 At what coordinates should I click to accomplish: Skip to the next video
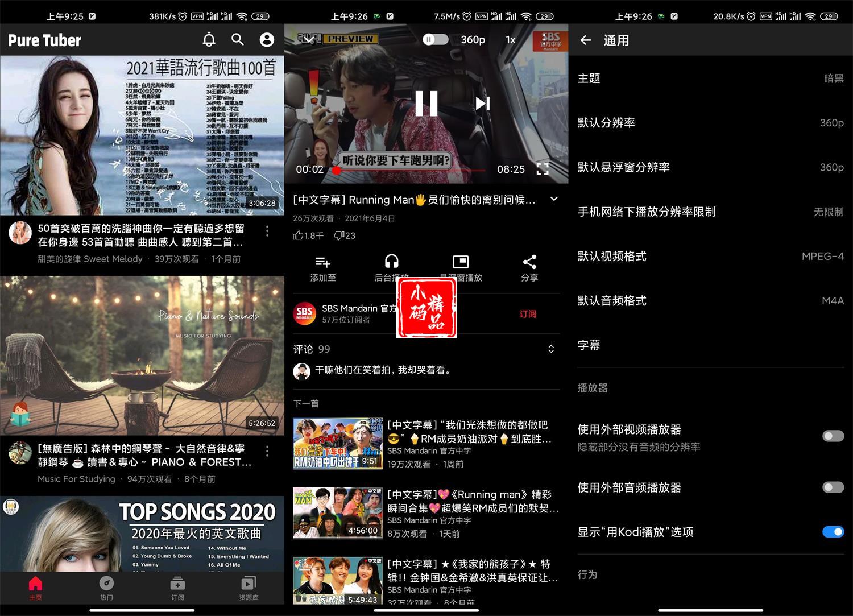[x=482, y=104]
